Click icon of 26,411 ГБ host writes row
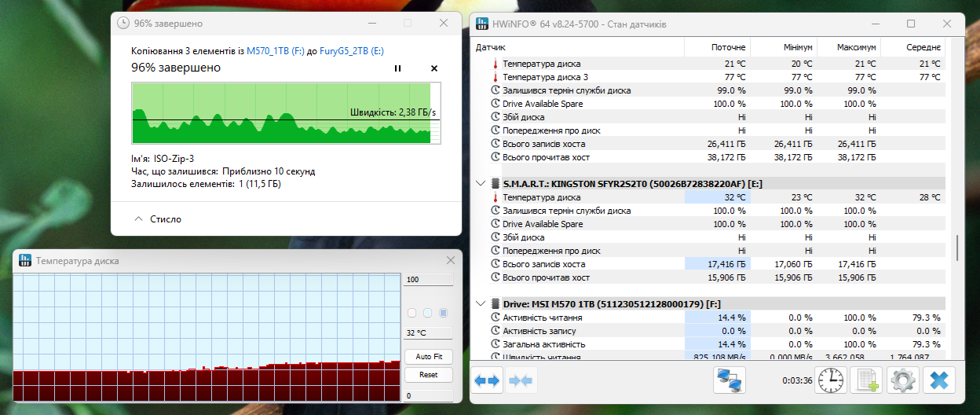 click(495, 144)
